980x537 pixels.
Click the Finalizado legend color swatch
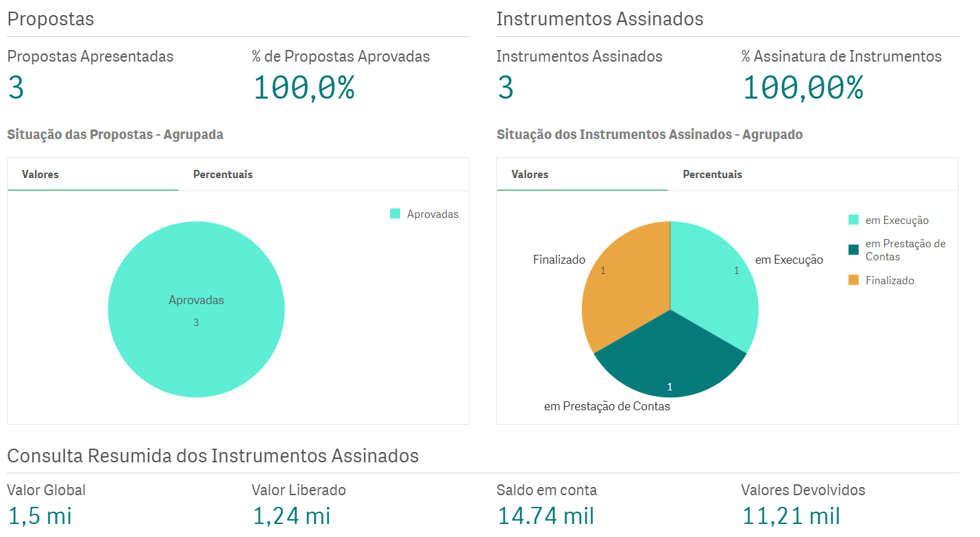pos(853,280)
